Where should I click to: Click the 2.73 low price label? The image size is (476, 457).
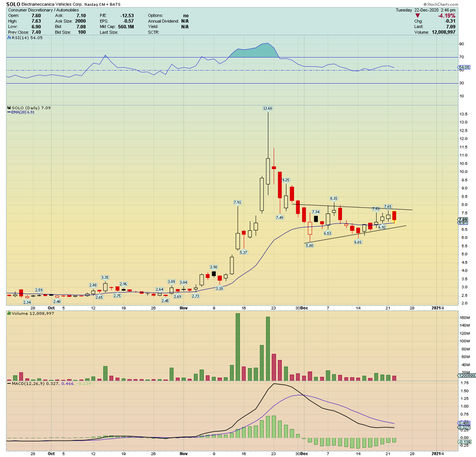(196, 296)
